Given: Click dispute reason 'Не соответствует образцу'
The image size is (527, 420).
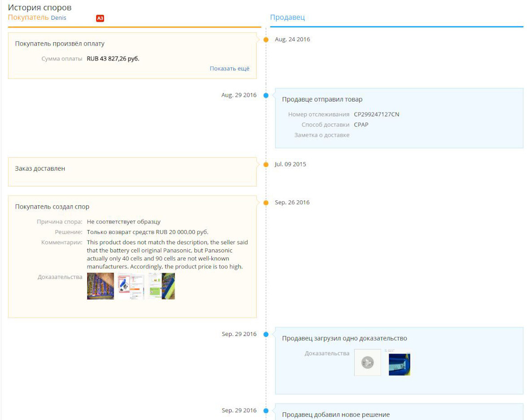Looking at the screenshot, I should pyautogui.click(x=124, y=222).
